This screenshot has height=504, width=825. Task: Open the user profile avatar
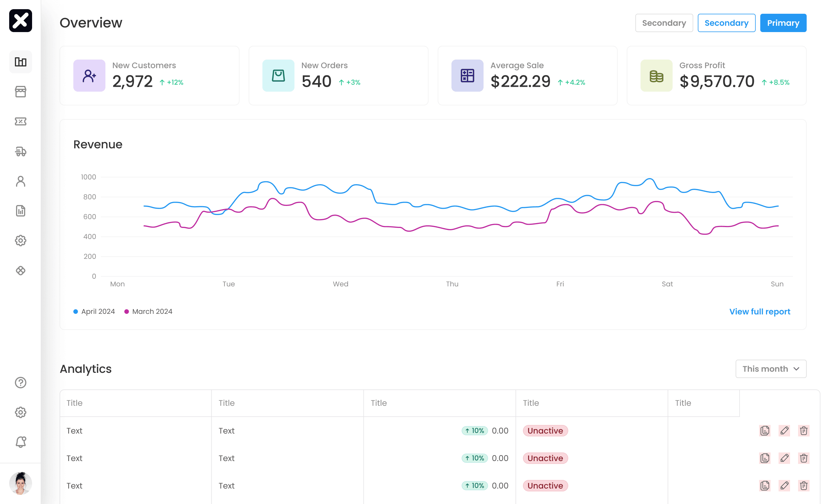point(20,483)
